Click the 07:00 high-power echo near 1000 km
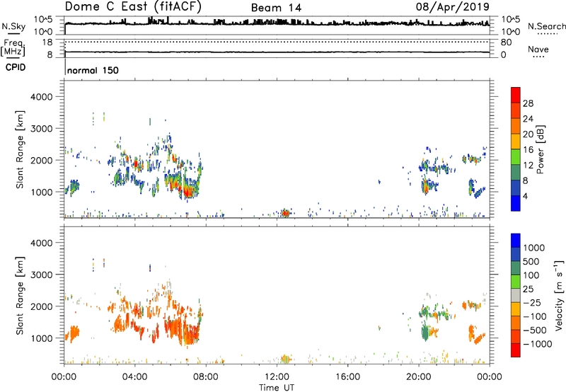The image size is (566, 392). point(188,192)
